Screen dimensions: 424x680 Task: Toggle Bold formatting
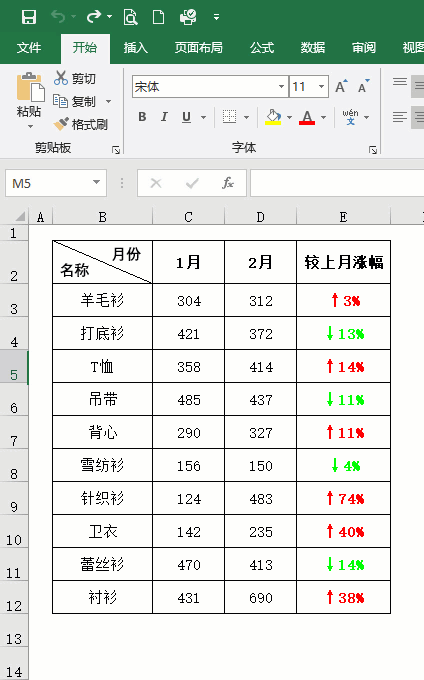click(x=142, y=117)
